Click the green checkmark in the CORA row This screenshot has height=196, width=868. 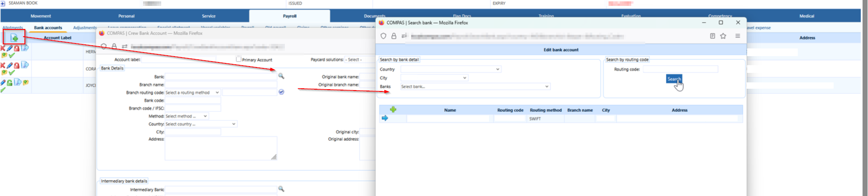point(12,72)
